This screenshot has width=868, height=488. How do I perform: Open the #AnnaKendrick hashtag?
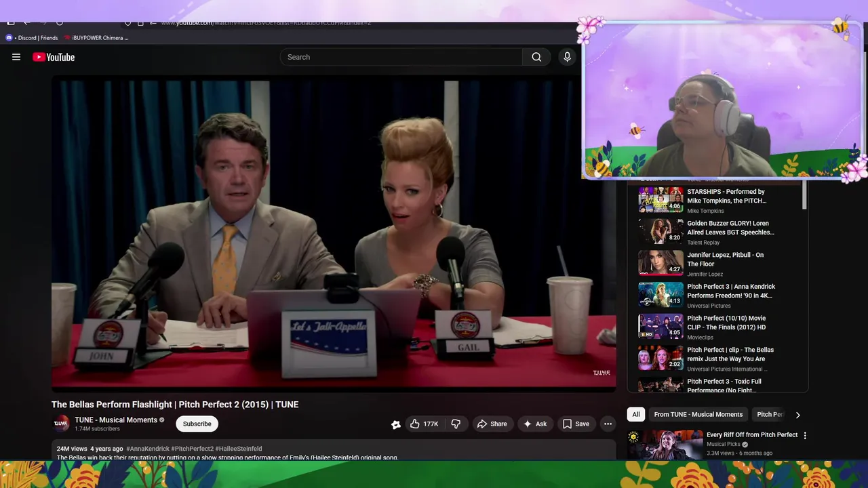(147, 449)
